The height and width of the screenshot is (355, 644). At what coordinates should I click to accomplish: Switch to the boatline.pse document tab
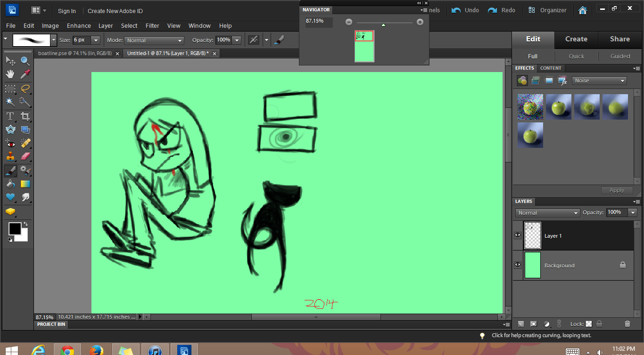[75, 54]
